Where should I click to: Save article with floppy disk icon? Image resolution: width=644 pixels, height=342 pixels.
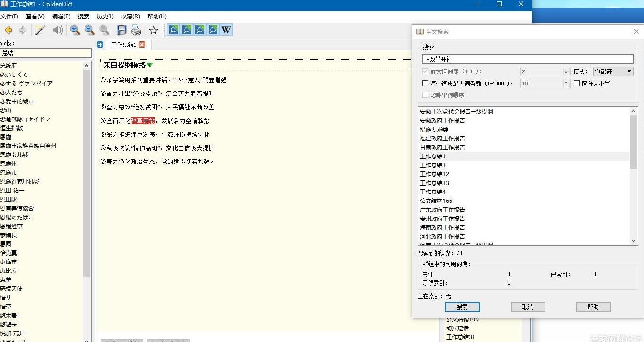pos(122,31)
